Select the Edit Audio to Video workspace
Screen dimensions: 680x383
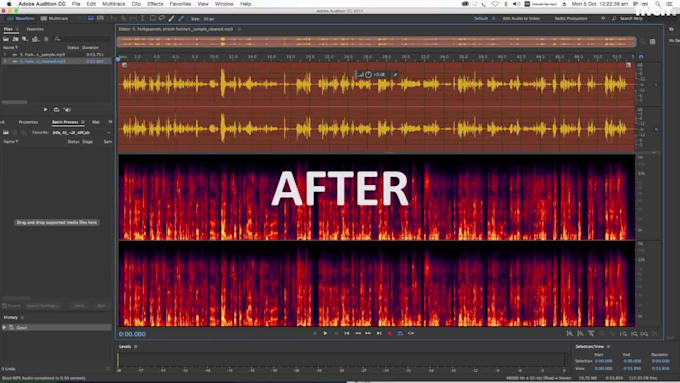(521, 19)
